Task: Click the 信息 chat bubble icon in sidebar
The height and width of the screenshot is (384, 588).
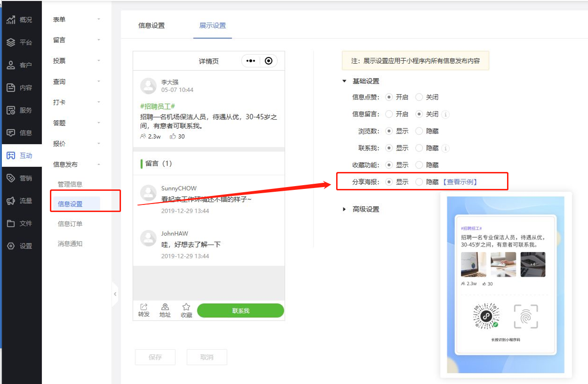Action: point(11,133)
